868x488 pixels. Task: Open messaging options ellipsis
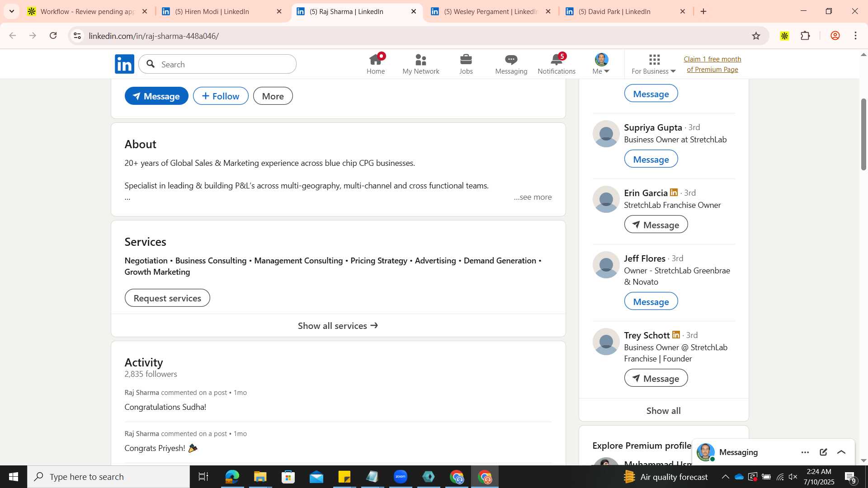(805, 452)
